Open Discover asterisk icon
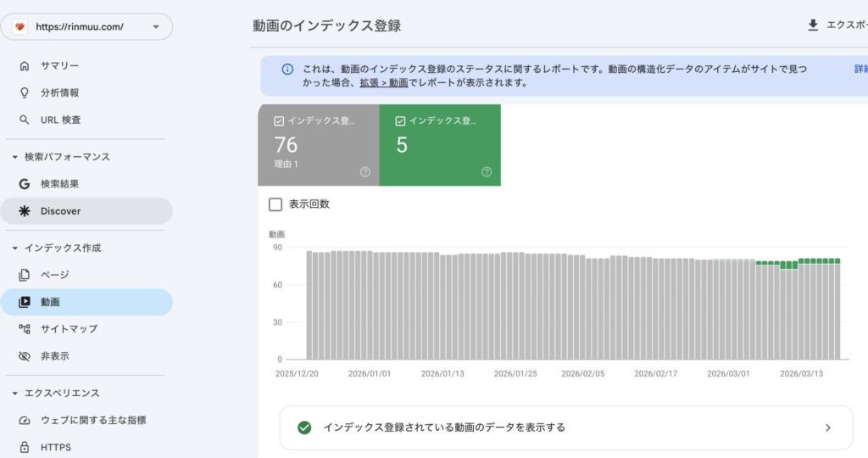Screen dimensions: 868x458 pyautogui.click(x=24, y=210)
